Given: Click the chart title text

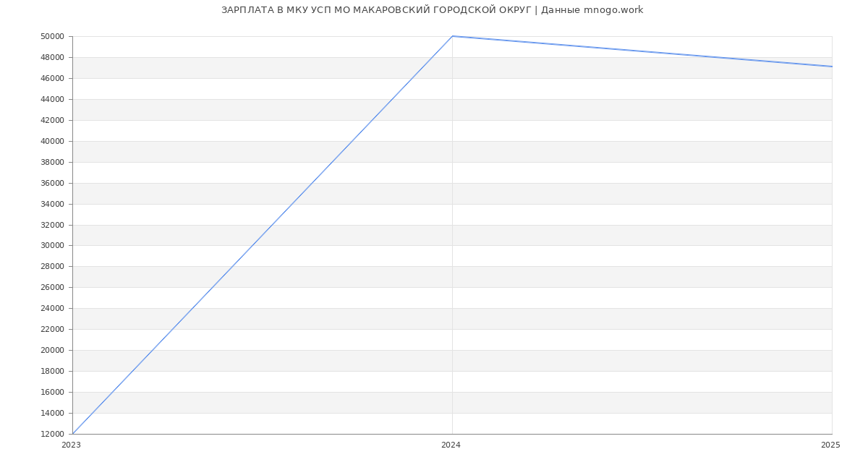Looking at the screenshot, I should pyautogui.click(x=432, y=10).
